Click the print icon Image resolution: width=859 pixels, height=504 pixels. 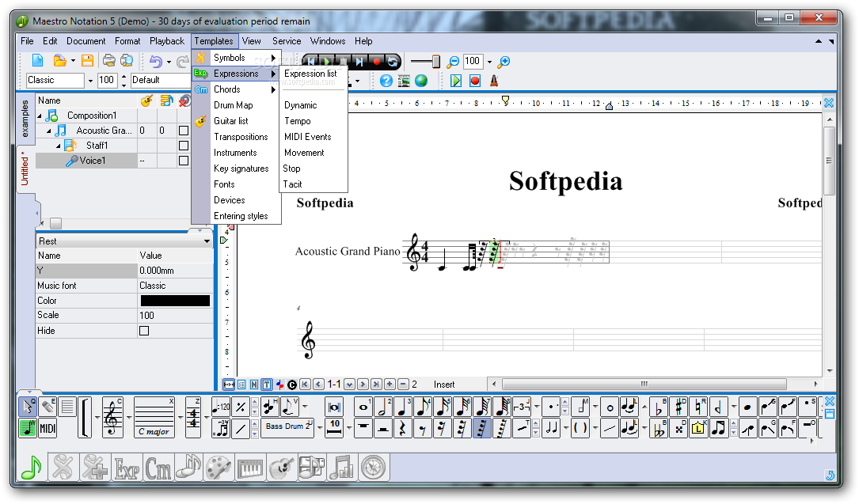[x=109, y=61]
